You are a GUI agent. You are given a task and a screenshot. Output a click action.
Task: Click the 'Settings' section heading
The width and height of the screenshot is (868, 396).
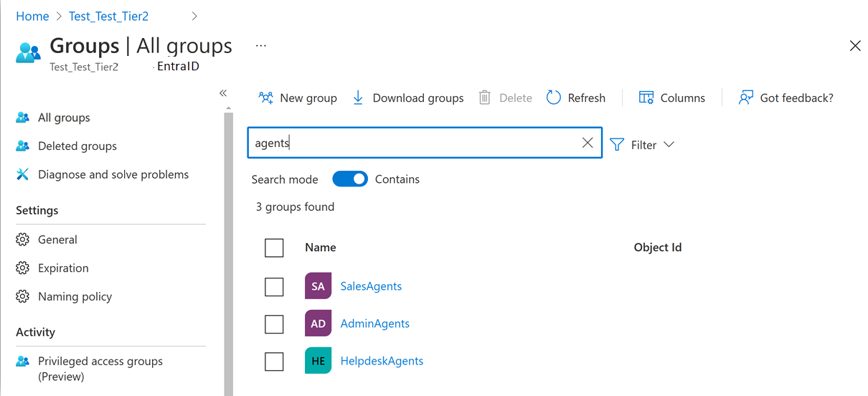(x=37, y=210)
